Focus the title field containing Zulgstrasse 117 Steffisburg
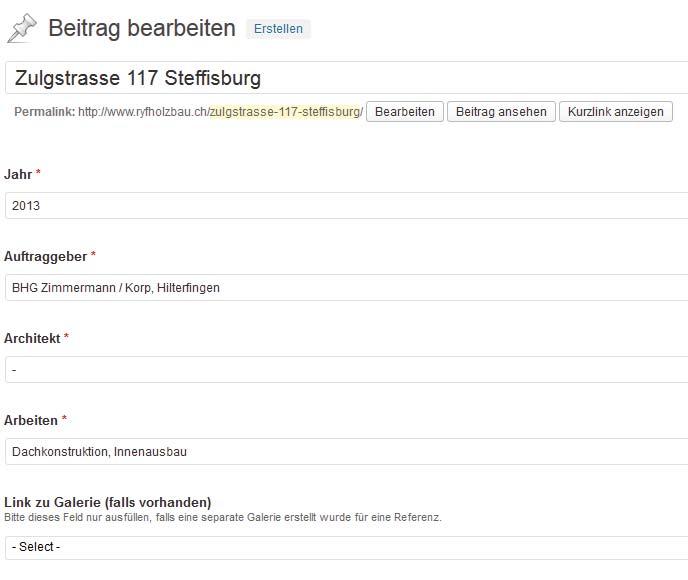688x580 pixels. click(x=347, y=78)
